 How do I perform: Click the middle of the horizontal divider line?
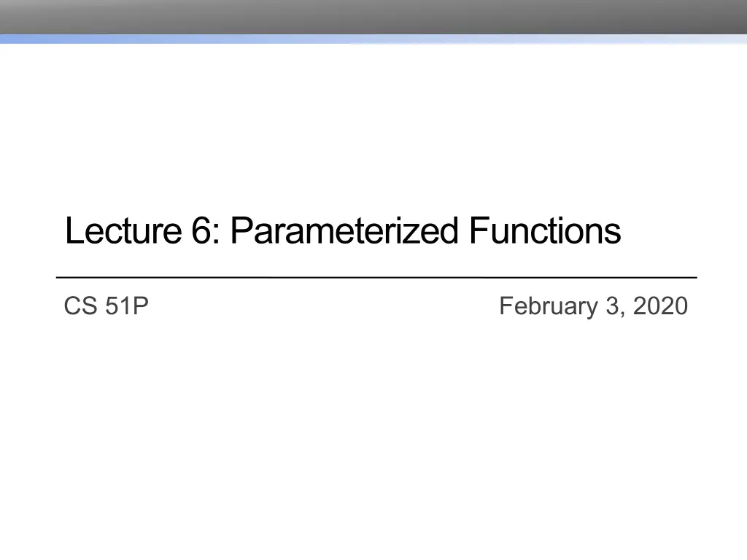point(376,278)
